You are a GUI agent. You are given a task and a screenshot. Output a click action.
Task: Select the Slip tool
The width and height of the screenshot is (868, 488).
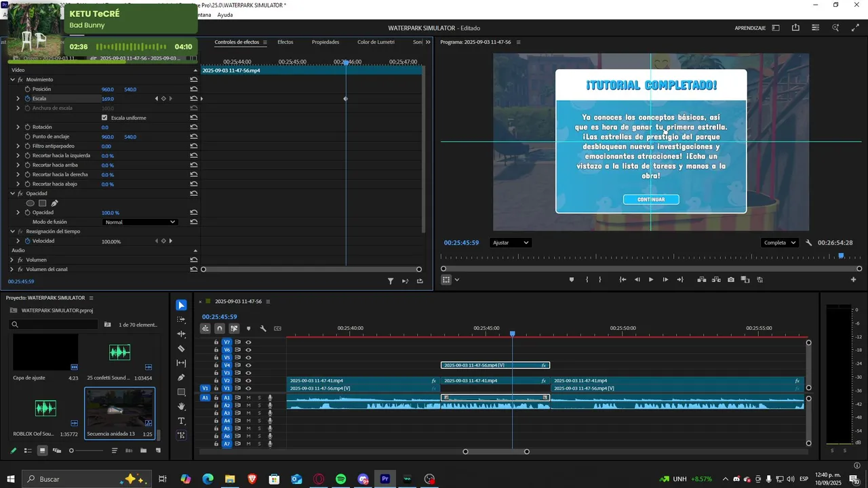click(181, 363)
